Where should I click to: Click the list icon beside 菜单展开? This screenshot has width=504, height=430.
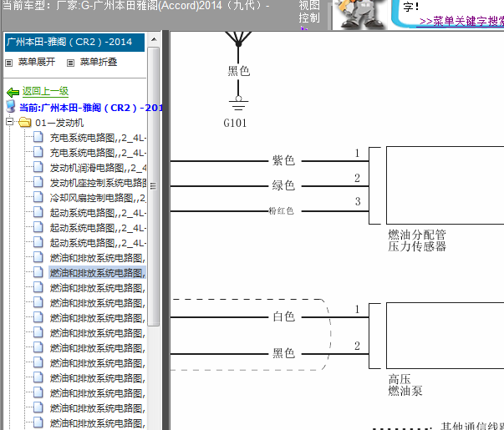tap(8, 63)
